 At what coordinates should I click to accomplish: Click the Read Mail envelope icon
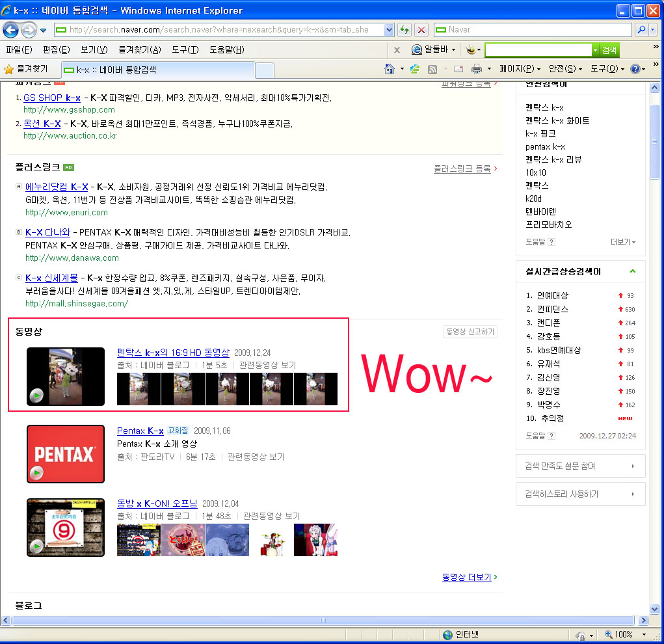[458, 69]
